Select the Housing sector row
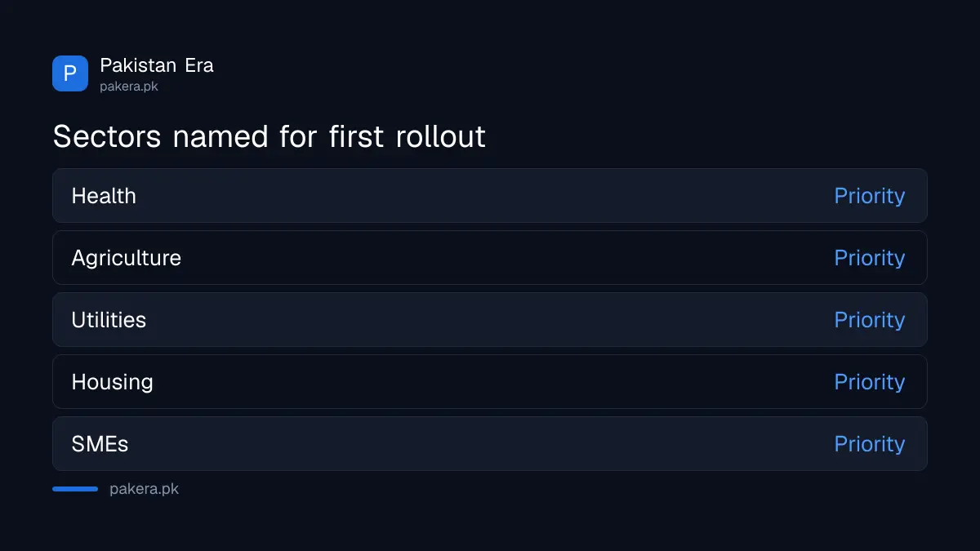The height and width of the screenshot is (551, 980). (x=490, y=382)
